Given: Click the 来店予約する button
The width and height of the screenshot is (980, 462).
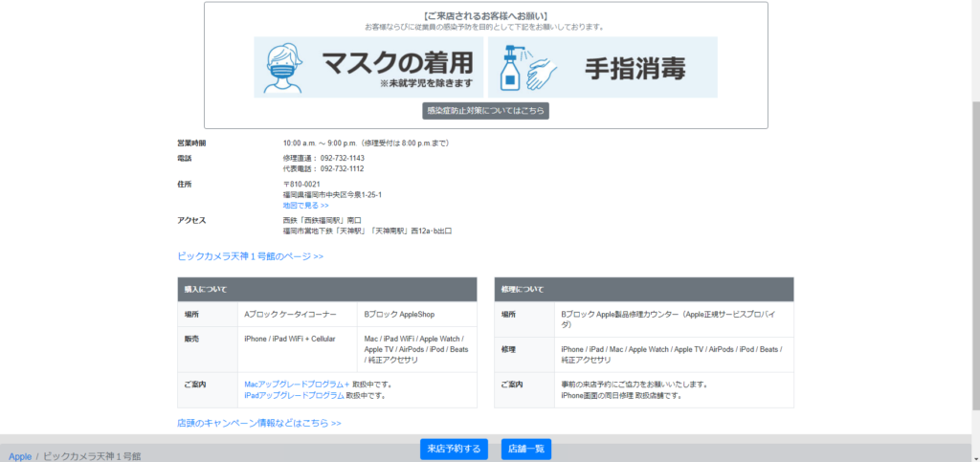Looking at the screenshot, I should (x=455, y=449).
